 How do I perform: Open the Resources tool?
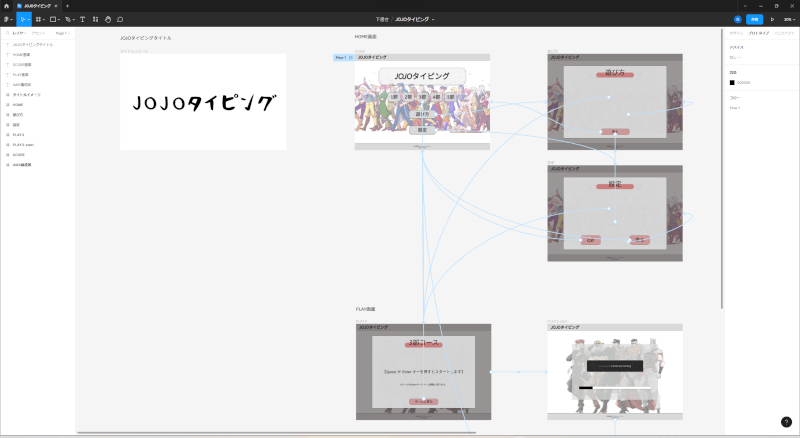[95, 19]
